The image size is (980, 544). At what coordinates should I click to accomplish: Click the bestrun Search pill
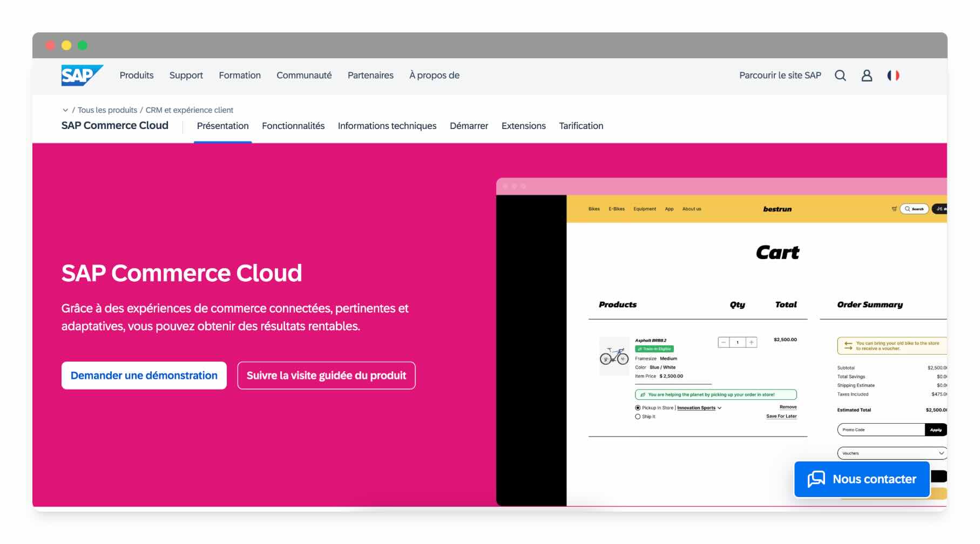click(x=914, y=209)
